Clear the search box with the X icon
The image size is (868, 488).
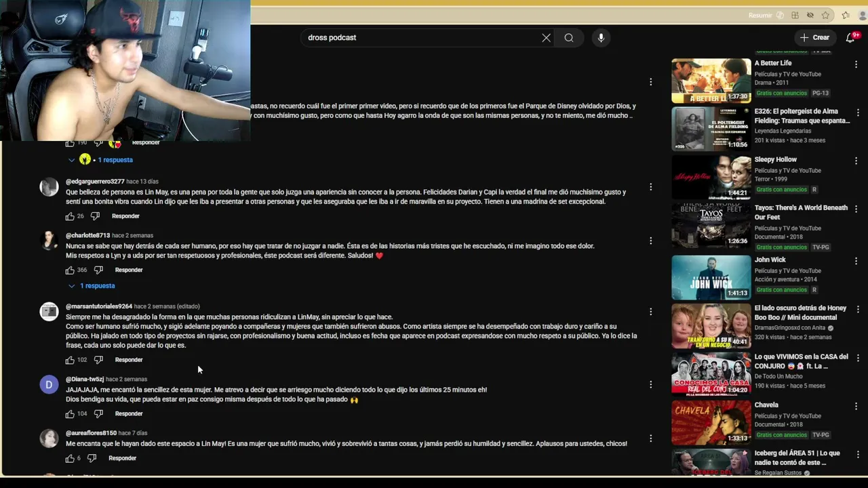coord(546,38)
